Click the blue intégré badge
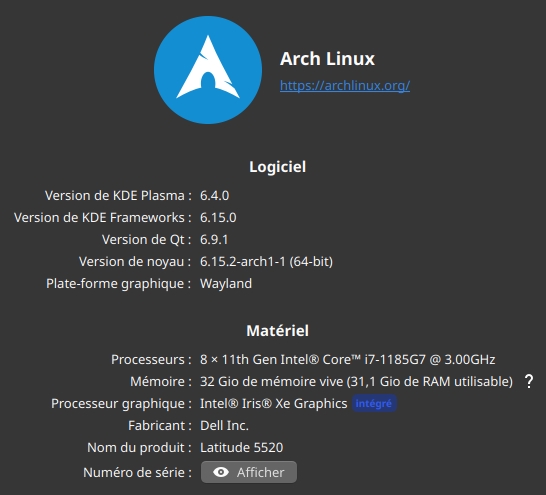This screenshot has width=546, height=495. pos(374,403)
